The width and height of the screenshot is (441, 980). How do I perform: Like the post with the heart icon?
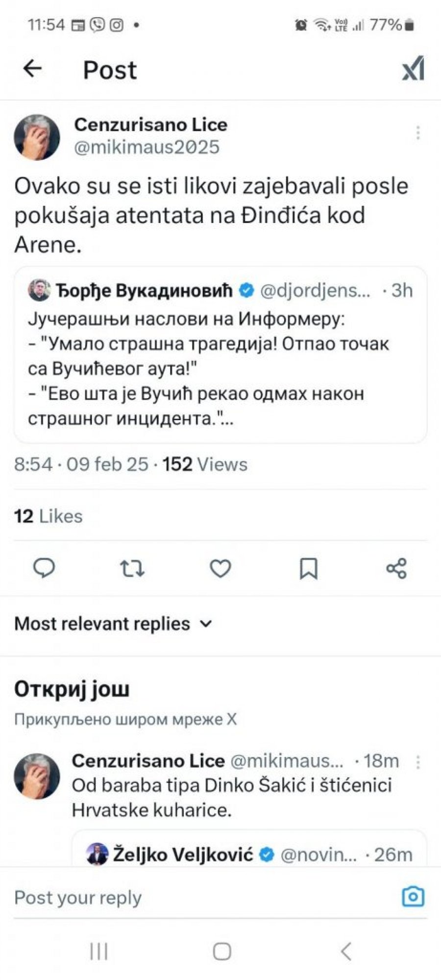(x=220, y=569)
